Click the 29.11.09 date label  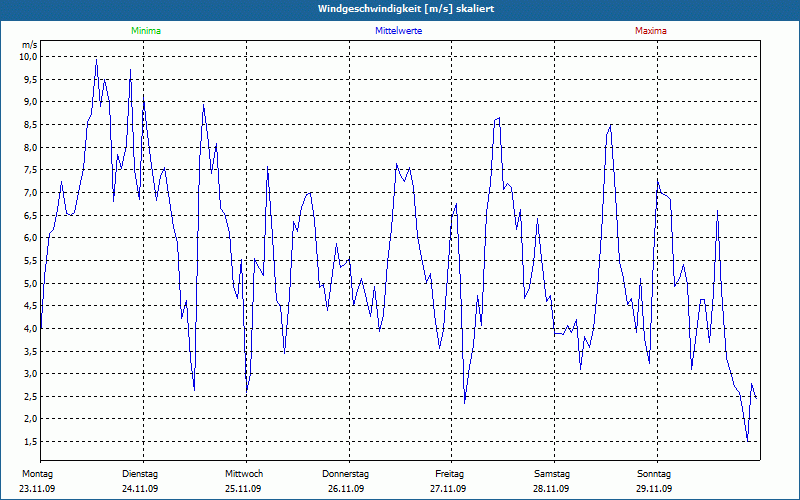pos(654,489)
